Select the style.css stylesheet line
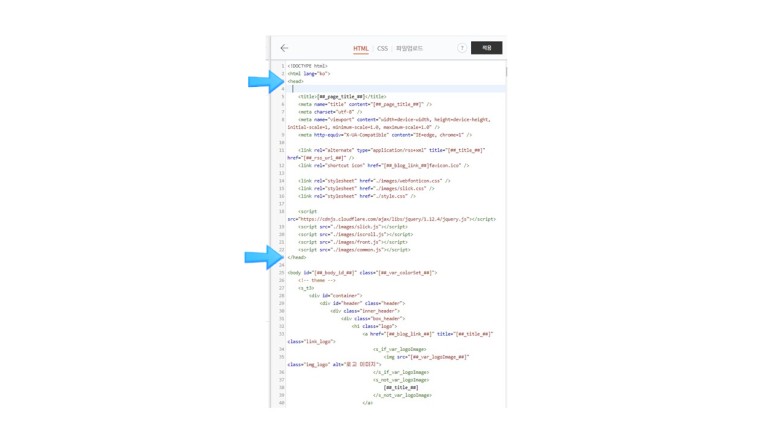This screenshot has width=773, height=435. (x=357, y=196)
